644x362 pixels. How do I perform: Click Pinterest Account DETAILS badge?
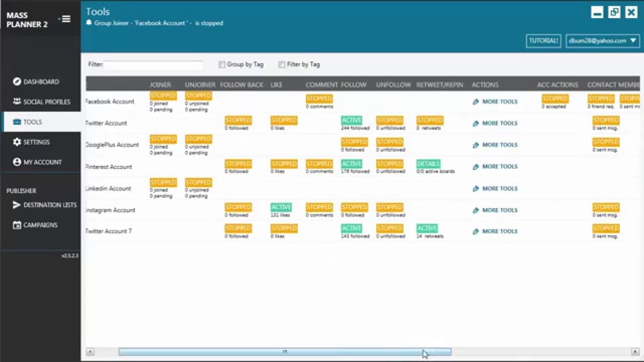(429, 164)
